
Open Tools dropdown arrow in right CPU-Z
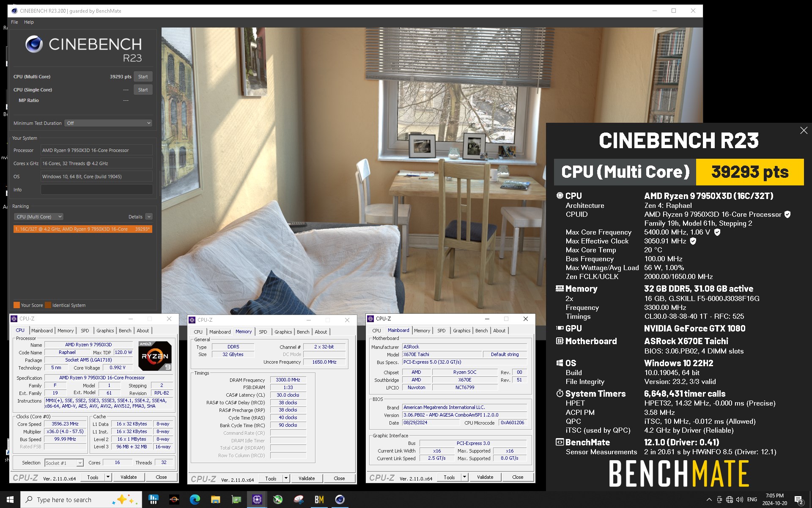click(464, 477)
